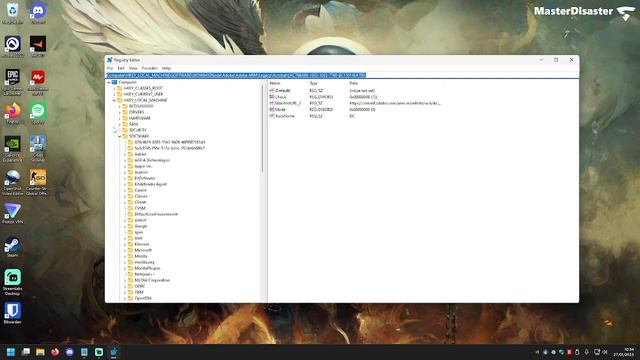
Task: Select the NVIDIA Corporation key
Action: [152, 280]
